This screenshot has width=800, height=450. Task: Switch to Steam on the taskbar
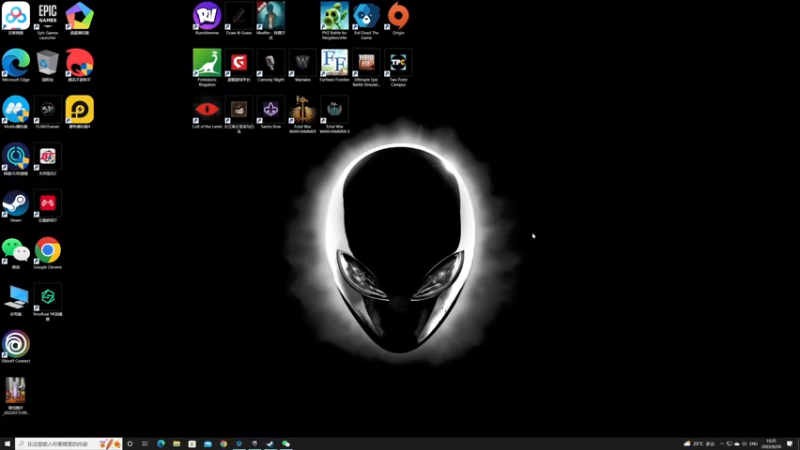(x=270, y=444)
